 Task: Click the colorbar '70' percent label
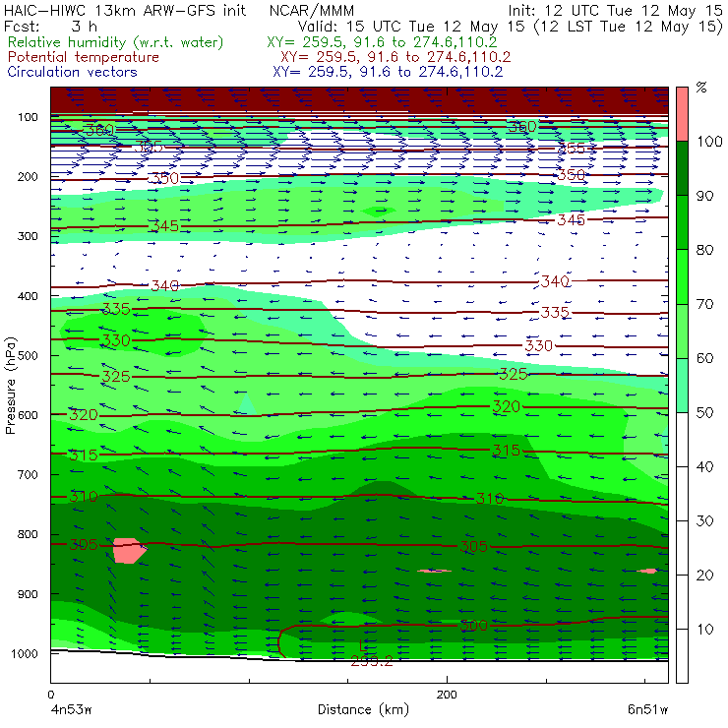pos(704,304)
